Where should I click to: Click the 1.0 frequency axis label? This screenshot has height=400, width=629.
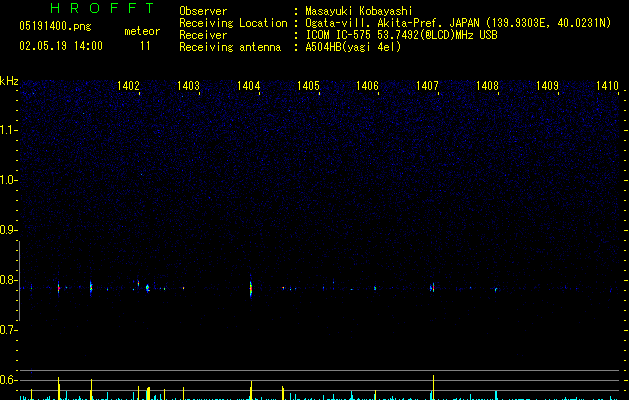[8, 180]
